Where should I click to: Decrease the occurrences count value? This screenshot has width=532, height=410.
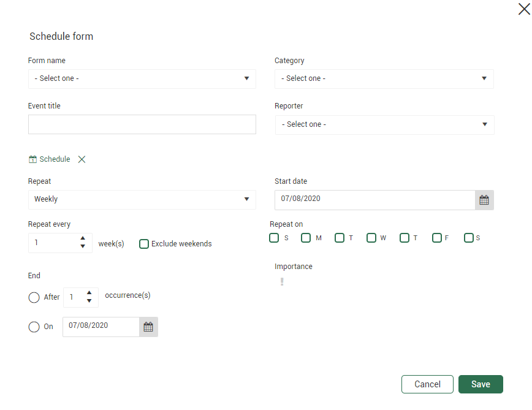(x=89, y=301)
